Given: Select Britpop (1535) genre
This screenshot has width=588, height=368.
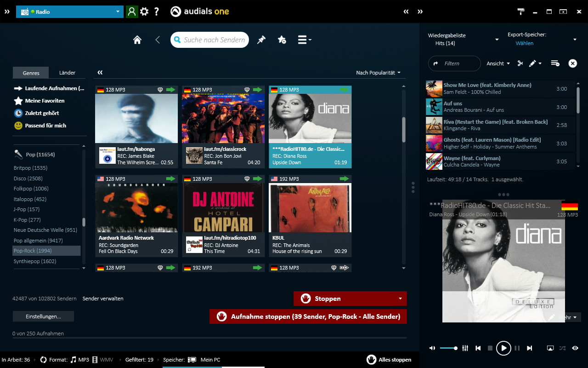Looking at the screenshot, I should pos(30,168).
